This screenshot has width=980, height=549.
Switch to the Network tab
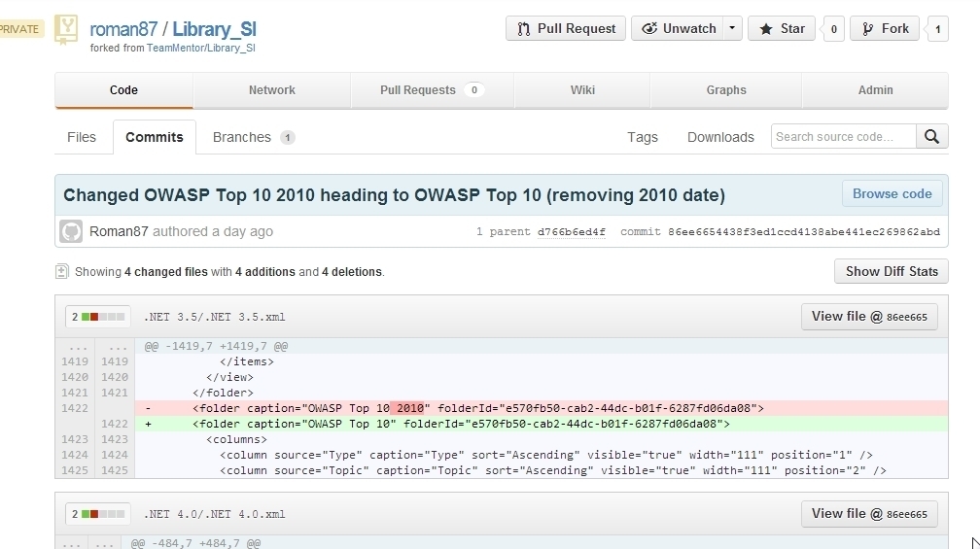click(271, 90)
